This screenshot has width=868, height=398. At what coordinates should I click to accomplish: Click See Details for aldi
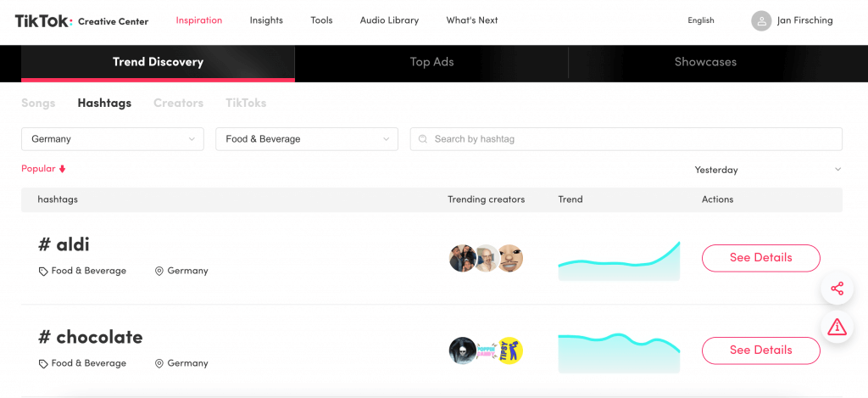coord(760,258)
